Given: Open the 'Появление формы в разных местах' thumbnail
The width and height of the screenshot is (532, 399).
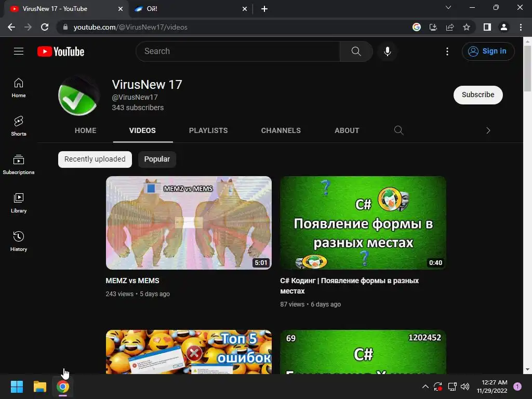Looking at the screenshot, I should (363, 223).
